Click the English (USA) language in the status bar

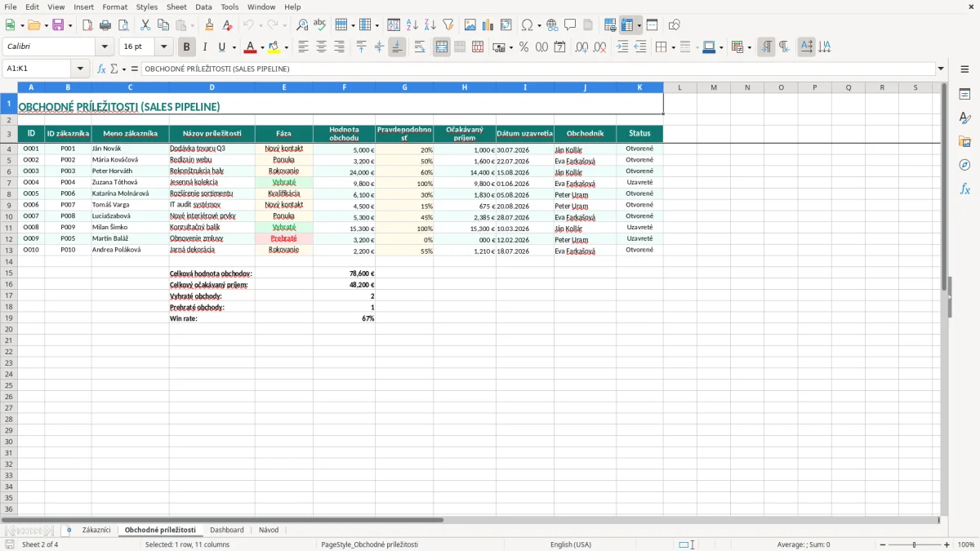tap(571, 544)
